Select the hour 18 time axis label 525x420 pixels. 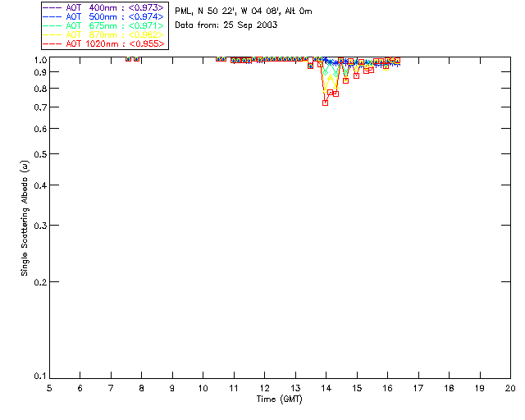click(x=449, y=388)
